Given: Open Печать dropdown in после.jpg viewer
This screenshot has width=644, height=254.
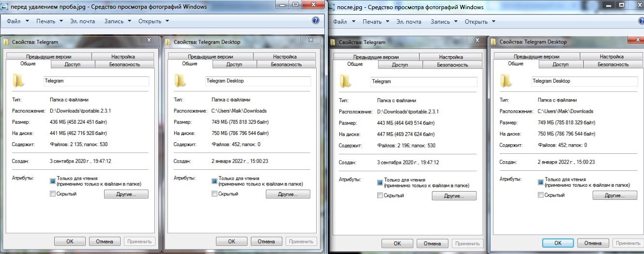Looking at the screenshot, I should pos(376,22).
